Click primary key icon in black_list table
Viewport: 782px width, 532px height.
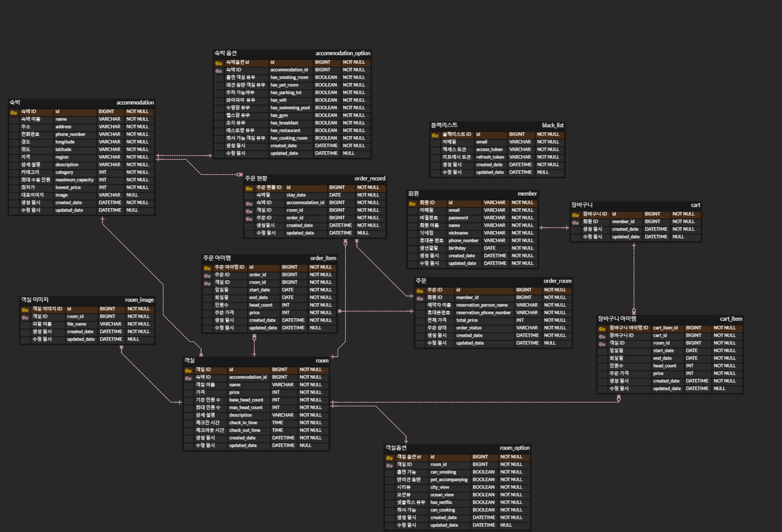[x=435, y=135]
